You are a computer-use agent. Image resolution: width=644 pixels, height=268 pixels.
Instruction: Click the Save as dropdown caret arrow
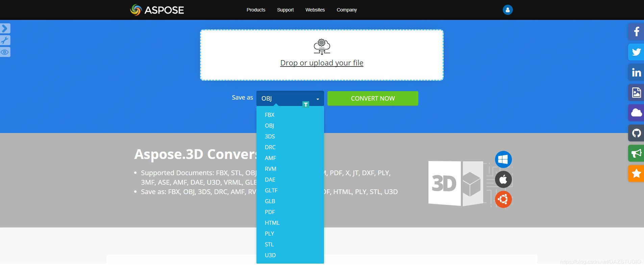coord(318,99)
